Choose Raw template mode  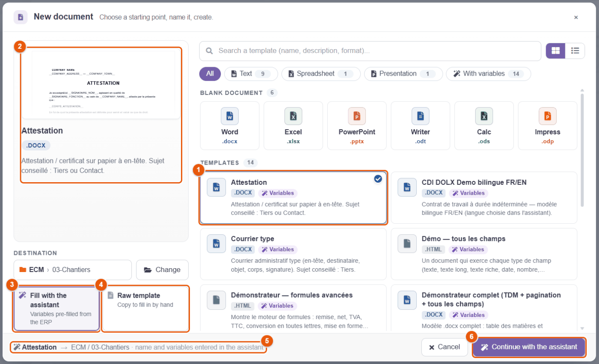[x=145, y=308]
